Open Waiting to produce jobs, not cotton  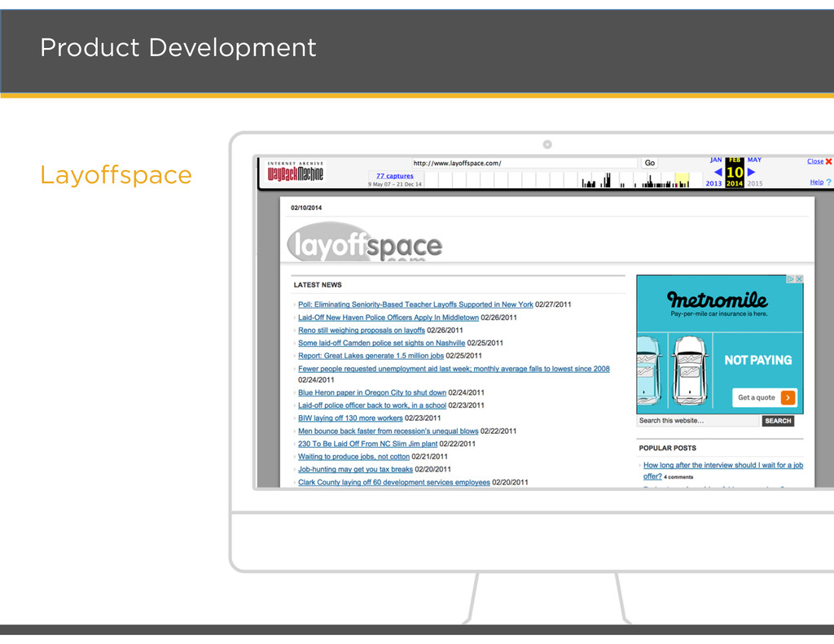tap(353, 457)
